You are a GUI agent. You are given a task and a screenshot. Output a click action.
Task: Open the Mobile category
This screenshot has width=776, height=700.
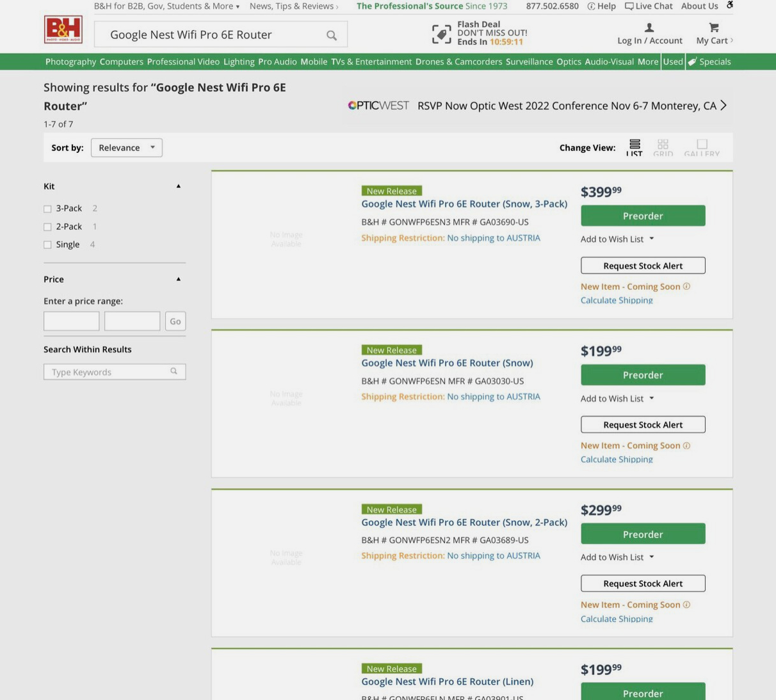click(314, 61)
